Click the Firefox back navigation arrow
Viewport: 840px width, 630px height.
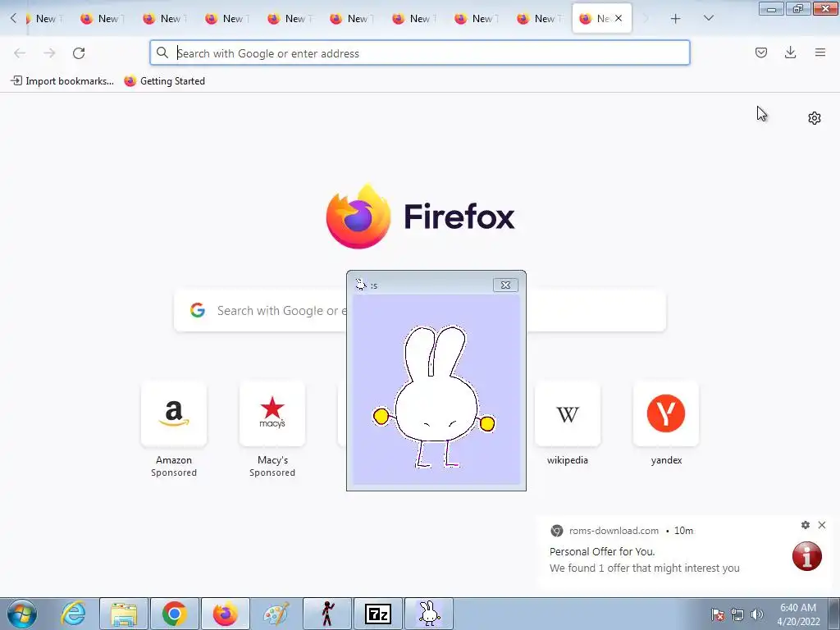pyautogui.click(x=20, y=53)
